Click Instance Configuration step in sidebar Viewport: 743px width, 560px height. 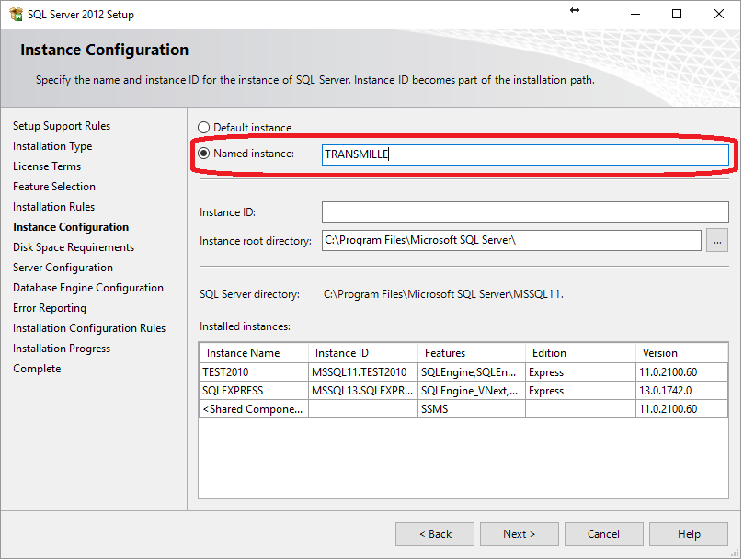pos(71,227)
